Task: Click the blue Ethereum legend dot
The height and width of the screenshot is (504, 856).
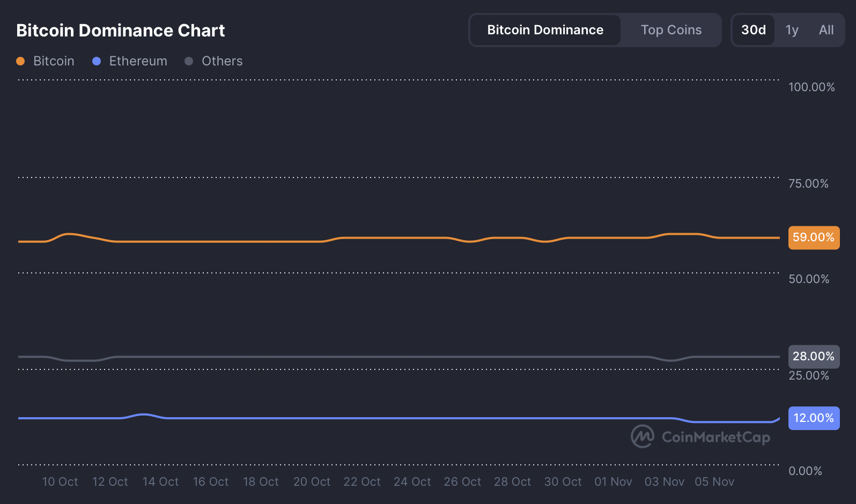Action: click(97, 61)
